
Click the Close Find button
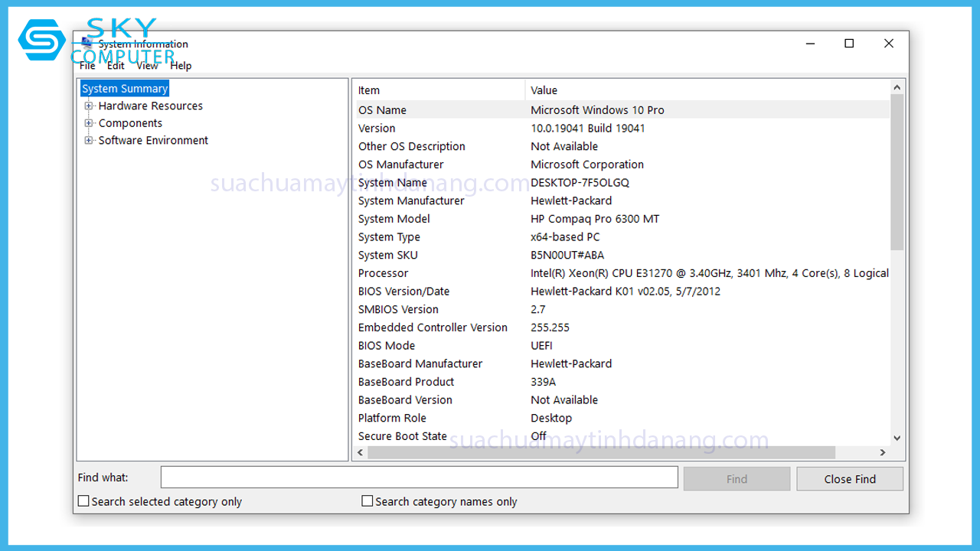pyautogui.click(x=850, y=479)
